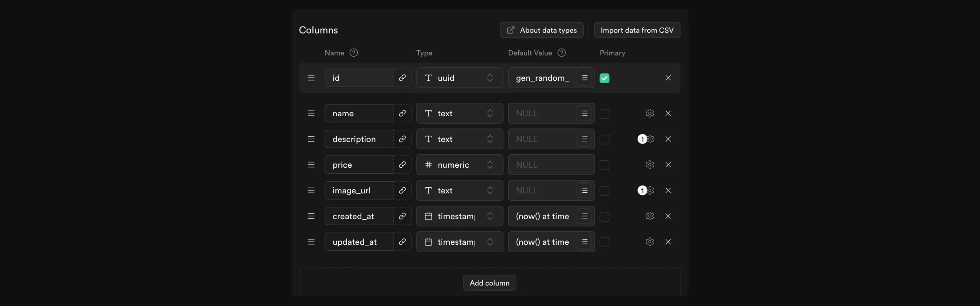Click drag handle for name column
This screenshot has width=980, height=306.
[x=311, y=113]
